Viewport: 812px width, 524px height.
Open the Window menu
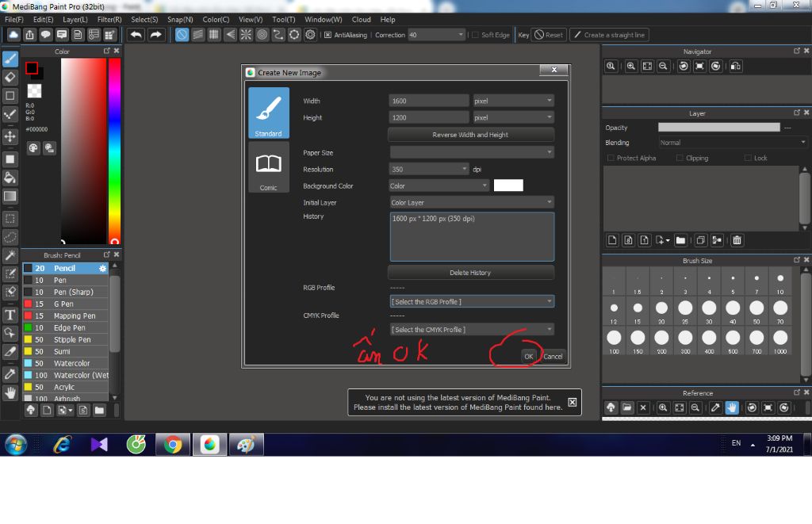pos(324,20)
